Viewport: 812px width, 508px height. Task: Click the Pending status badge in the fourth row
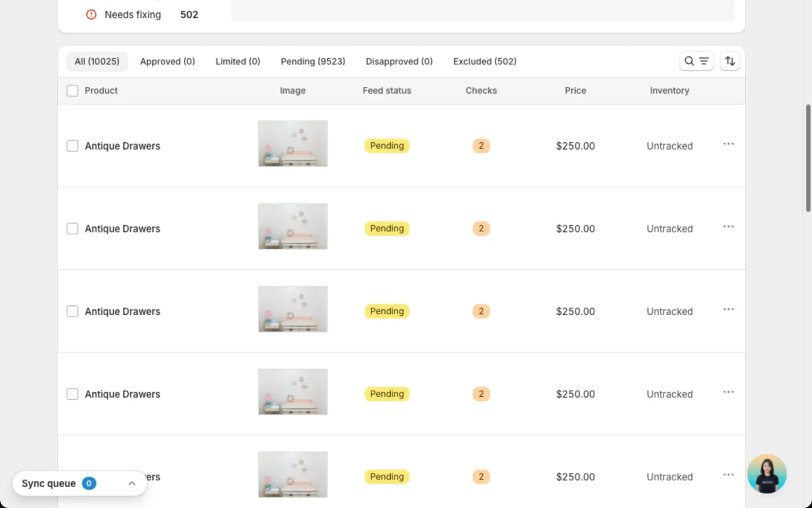[x=387, y=394]
